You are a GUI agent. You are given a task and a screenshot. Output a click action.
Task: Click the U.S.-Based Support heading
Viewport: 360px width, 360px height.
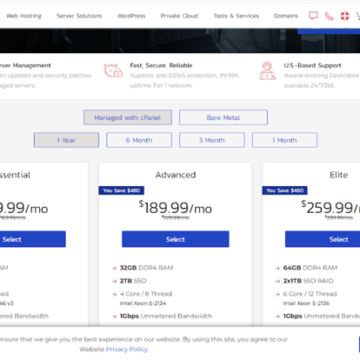pos(312,65)
